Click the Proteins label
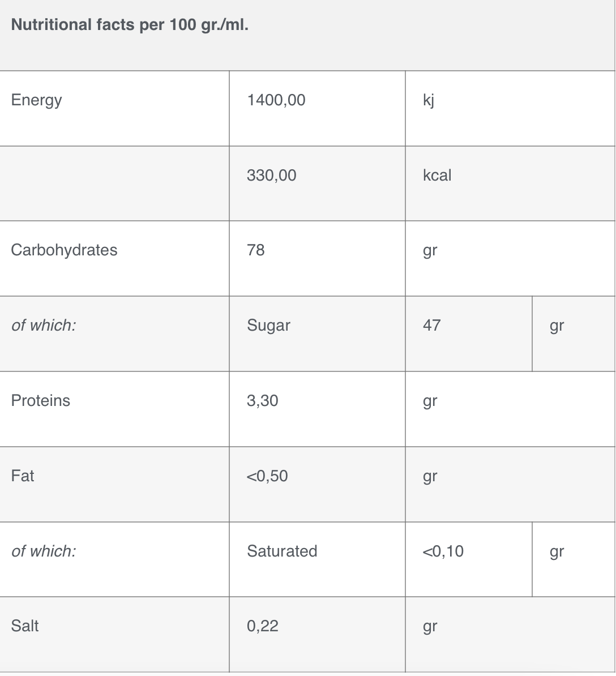616x676 pixels. [41, 400]
